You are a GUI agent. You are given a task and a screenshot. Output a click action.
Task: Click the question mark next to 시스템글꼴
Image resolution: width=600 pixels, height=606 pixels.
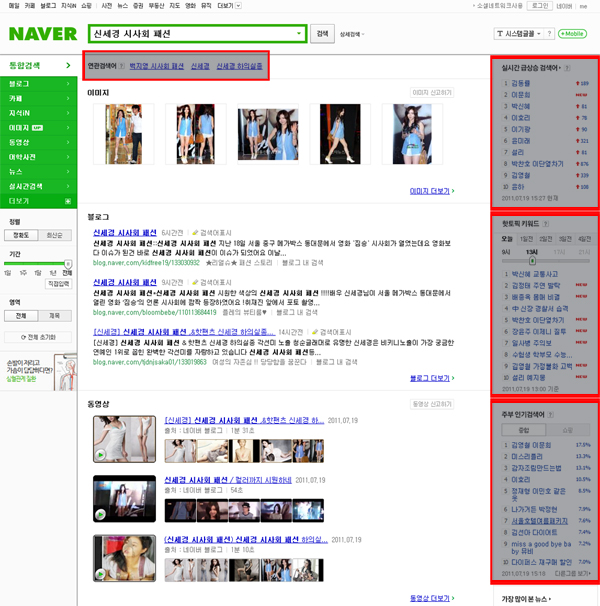pos(549,34)
